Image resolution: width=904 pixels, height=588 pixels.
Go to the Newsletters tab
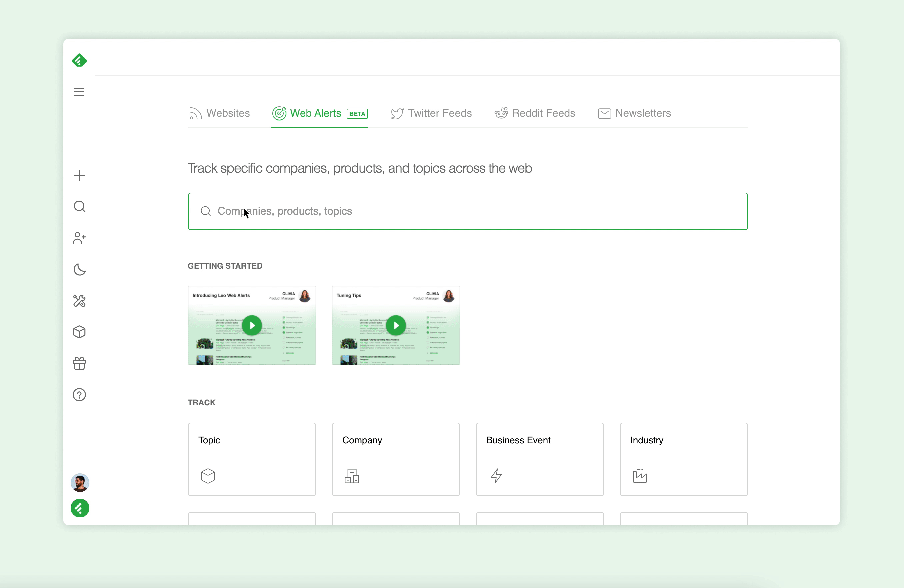(x=634, y=113)
